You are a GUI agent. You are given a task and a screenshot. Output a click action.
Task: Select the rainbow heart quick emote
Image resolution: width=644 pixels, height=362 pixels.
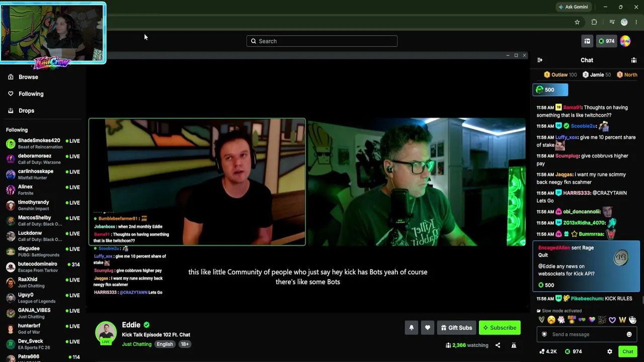[592, 320]
